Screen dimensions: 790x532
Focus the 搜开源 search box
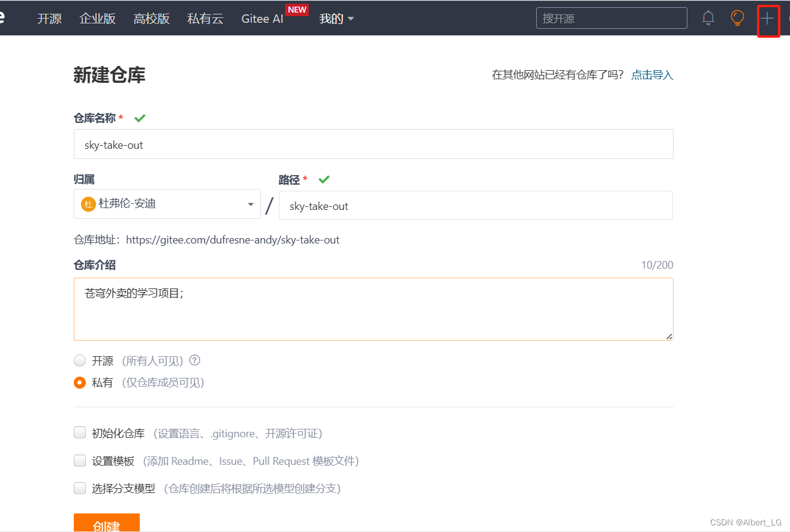click(x=612, y=18)
